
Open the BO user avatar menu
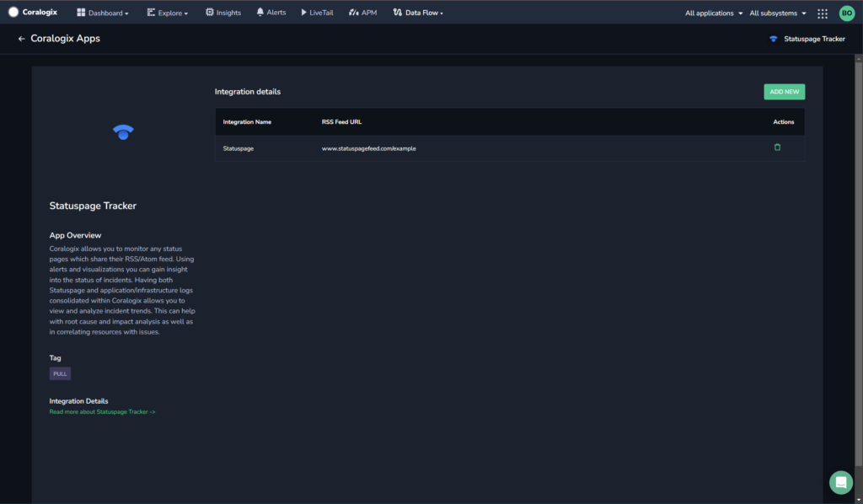point(846,13)
